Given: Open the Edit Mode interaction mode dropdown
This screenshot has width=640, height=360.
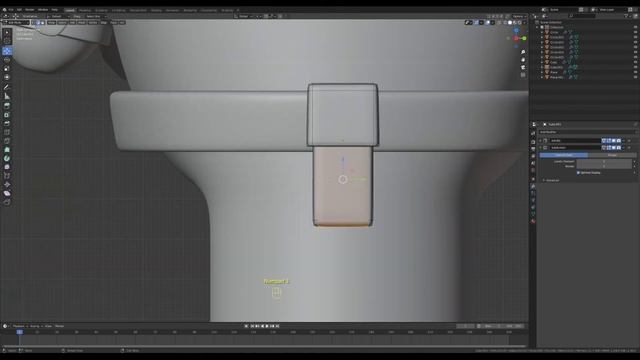Looking at the screenshot, I should click(16, 22).
